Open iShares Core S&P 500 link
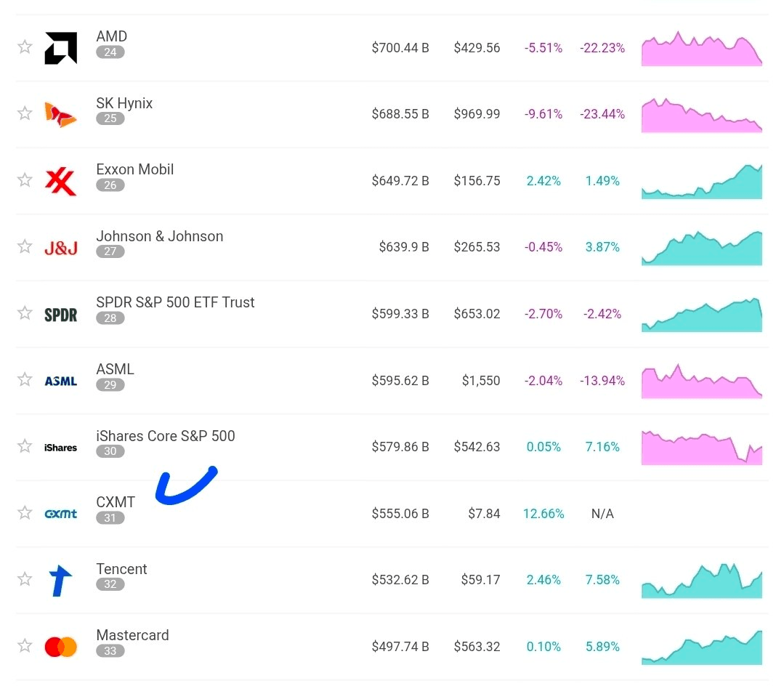Viewport: 784px width, 686px height. 166,435
